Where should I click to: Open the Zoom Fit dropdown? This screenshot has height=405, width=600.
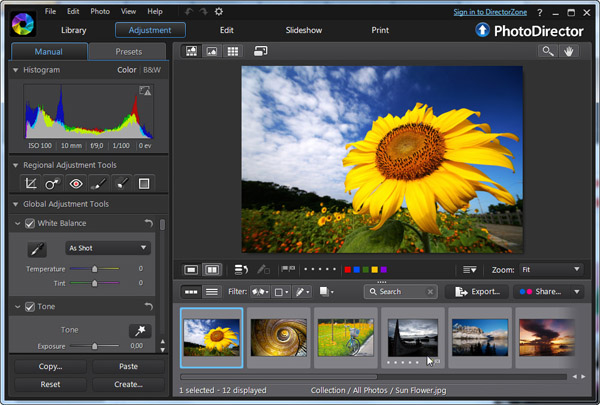pos(551,270)
